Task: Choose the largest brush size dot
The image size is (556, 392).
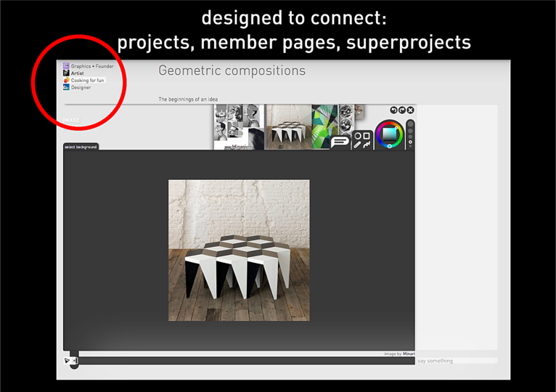Action: pyautogui.click(x=411, y=125)
